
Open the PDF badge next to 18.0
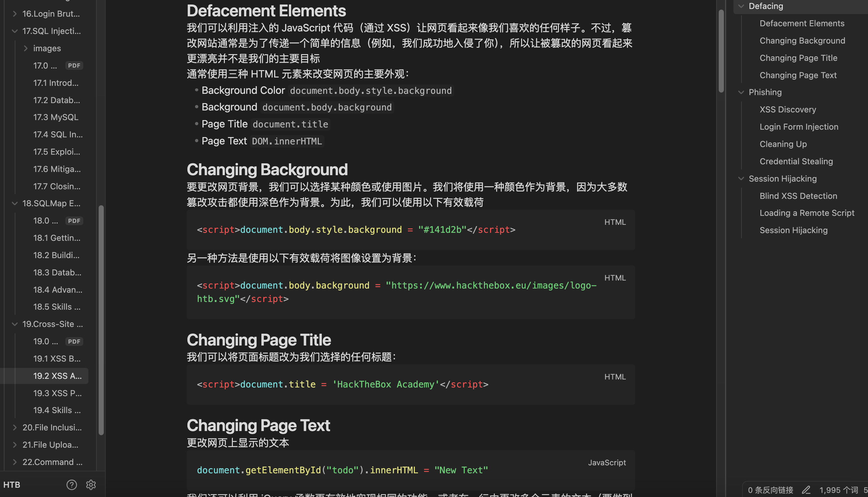pos(74,221)
